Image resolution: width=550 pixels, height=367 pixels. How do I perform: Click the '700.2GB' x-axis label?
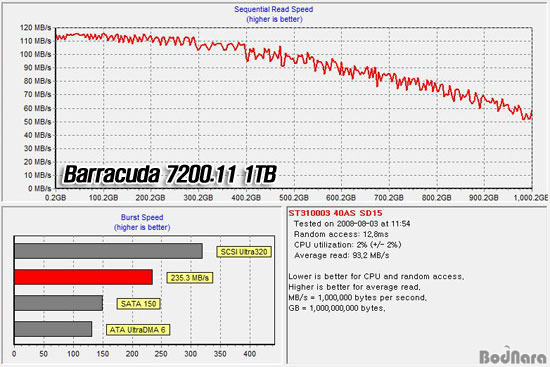389,198
